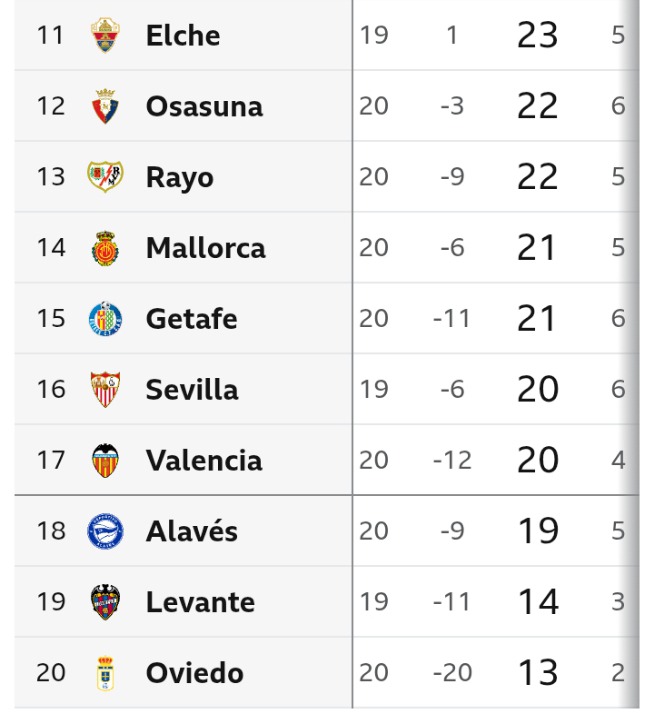Image resolution: width=654 pixels, height=713 pixels.
Task: Click Getafe's -11 goal difference
Action: click(452, 319)
